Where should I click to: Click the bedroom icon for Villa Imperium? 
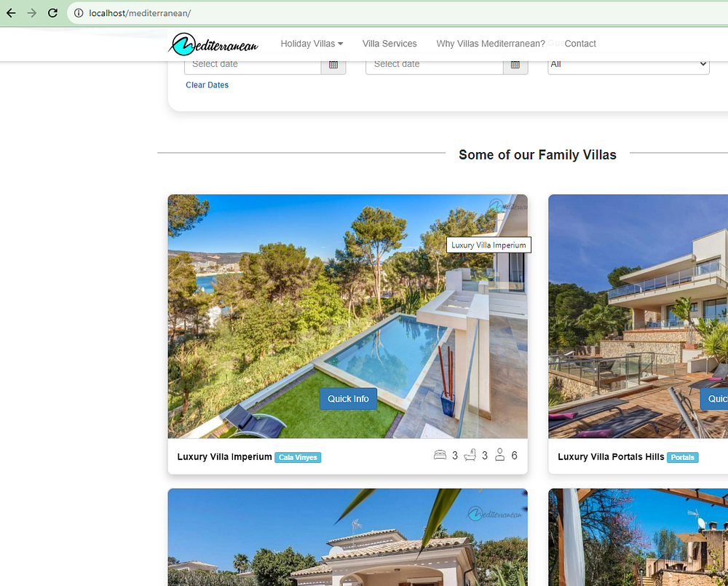(440, 455)
